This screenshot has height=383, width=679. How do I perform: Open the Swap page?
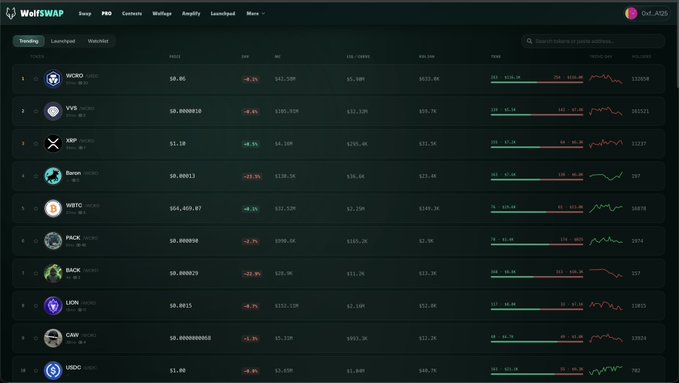tap(85, 13)
